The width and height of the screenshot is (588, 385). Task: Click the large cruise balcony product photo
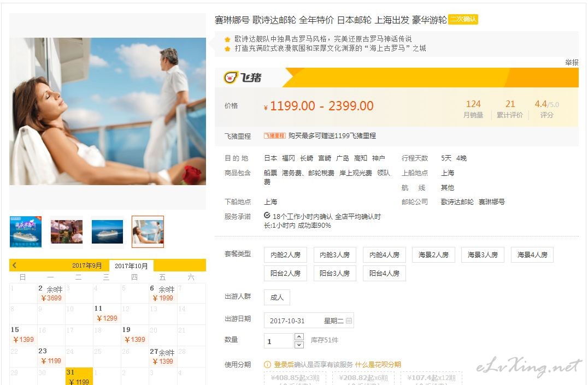pyautogui.click(x=108, y=111)
